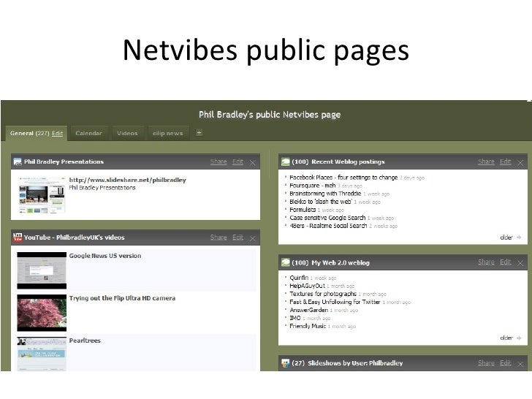Viewport: 532px width, 399px height.
Task: Share the YouTube videos widget
Action: coord(218,237)
